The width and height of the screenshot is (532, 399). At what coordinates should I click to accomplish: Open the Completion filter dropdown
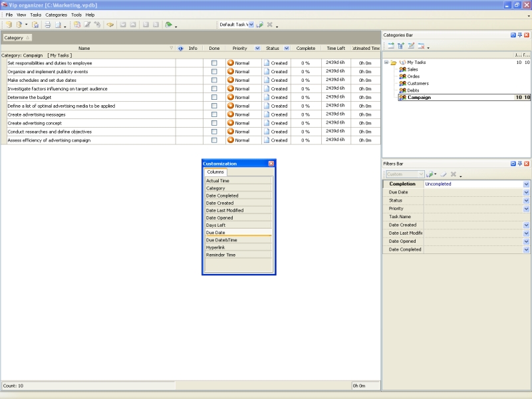click(x=526, y=184)
